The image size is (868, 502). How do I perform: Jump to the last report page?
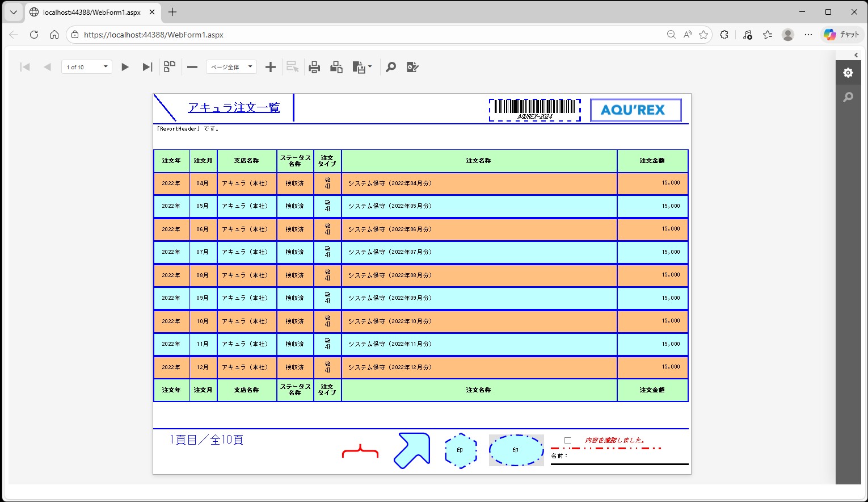148,67
